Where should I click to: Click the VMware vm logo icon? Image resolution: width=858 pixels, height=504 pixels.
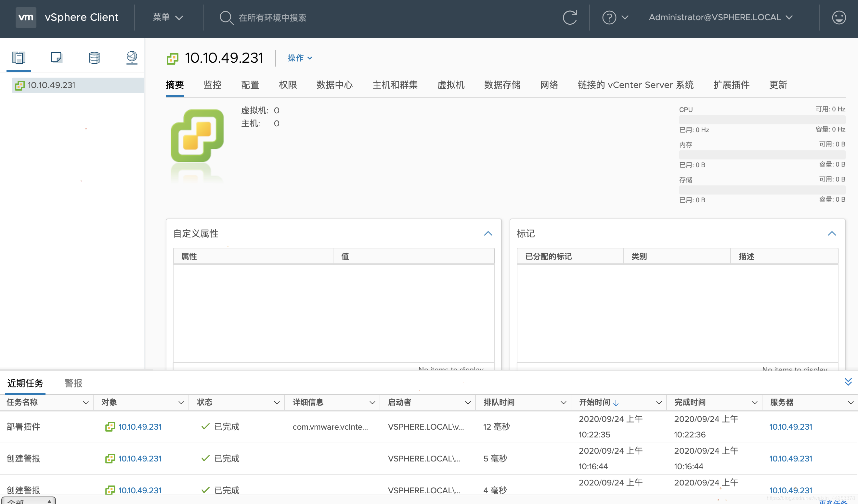[26, 17]
